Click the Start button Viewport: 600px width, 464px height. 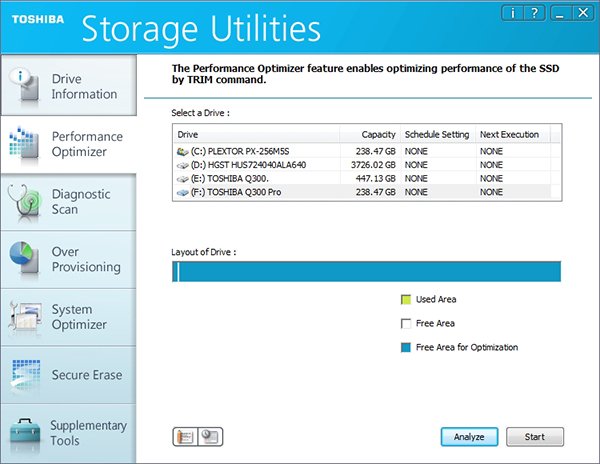(535, 437)
